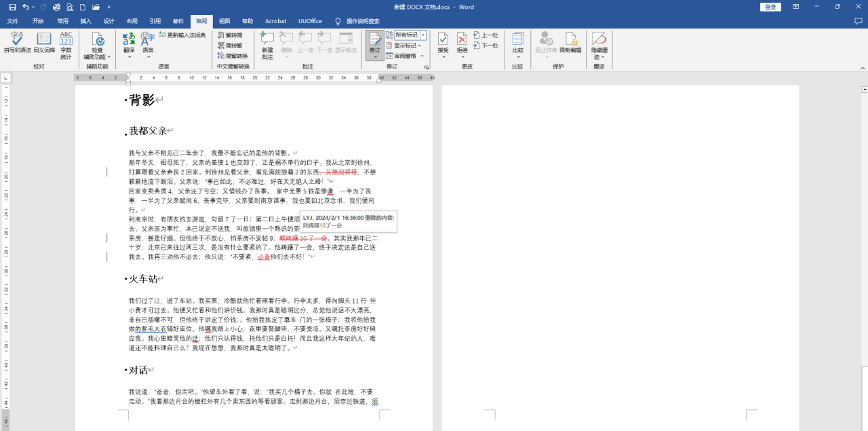Create a new blank document icon
868x431 pixels.
pos(83,7)
